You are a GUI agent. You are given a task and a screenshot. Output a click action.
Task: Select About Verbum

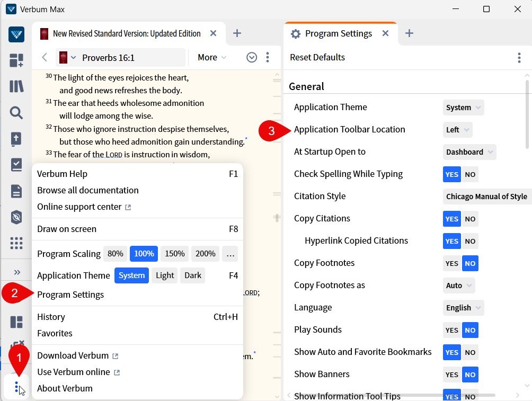tap(137, 388)
